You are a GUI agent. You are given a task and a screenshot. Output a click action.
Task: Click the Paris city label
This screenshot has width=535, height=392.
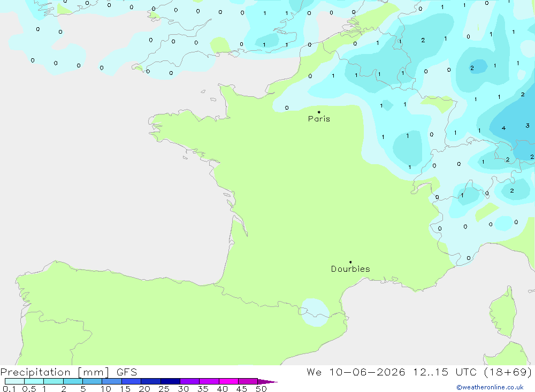pos(319,119)
